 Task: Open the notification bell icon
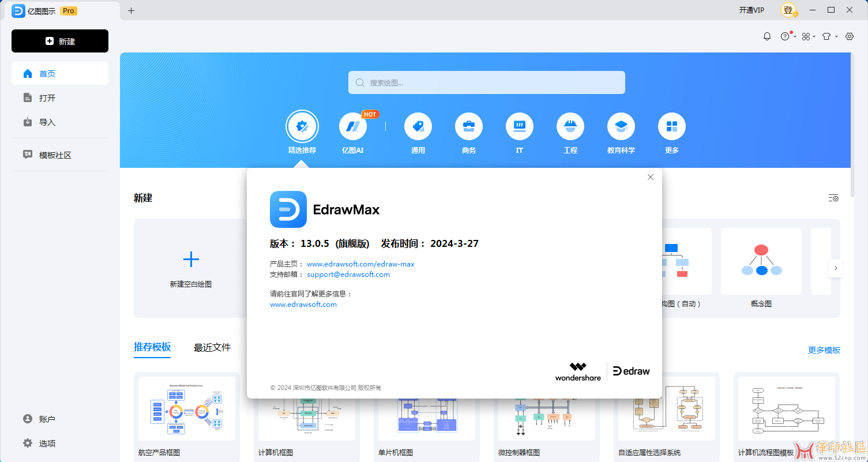pyautogui.click(x=766, y=36)
